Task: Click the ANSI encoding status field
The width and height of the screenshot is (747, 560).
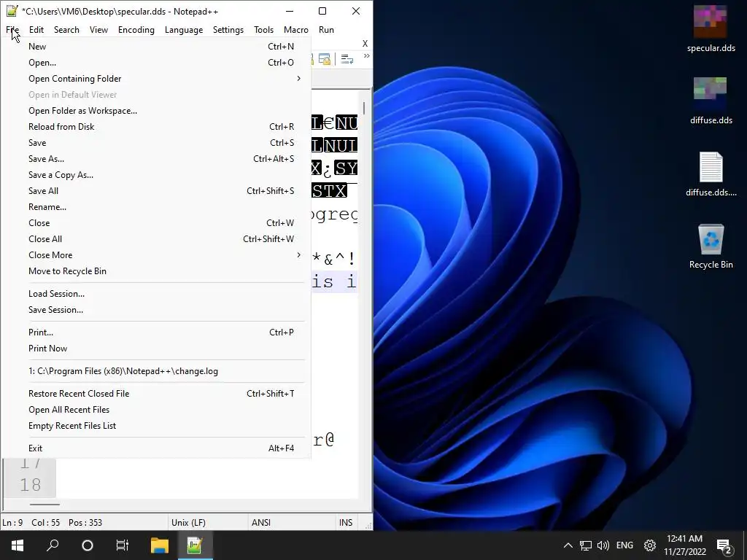Action: pyautogui.click(x=292, y=522)
